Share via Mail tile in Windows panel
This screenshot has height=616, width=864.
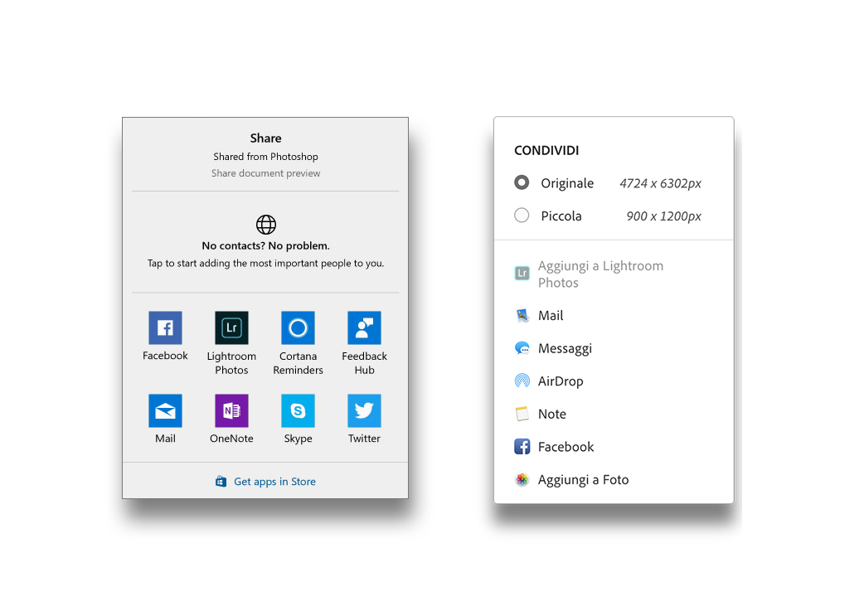coord(165,410)
